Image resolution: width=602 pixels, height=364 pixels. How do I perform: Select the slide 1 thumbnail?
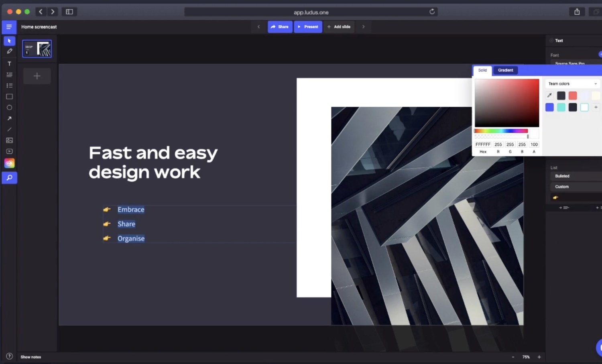37,48
